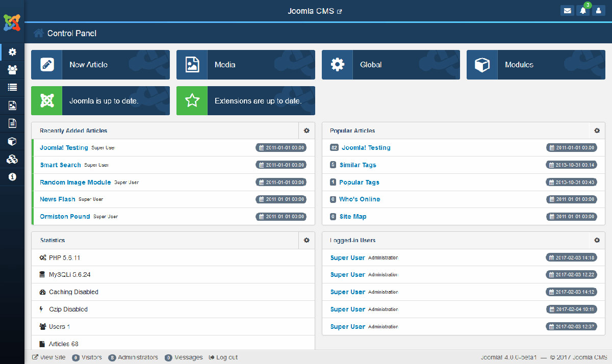Viewport: 612px width, 364px height.
Task: Click the 2013-10-31 00:14 date badge
Action: pos(571,165)
